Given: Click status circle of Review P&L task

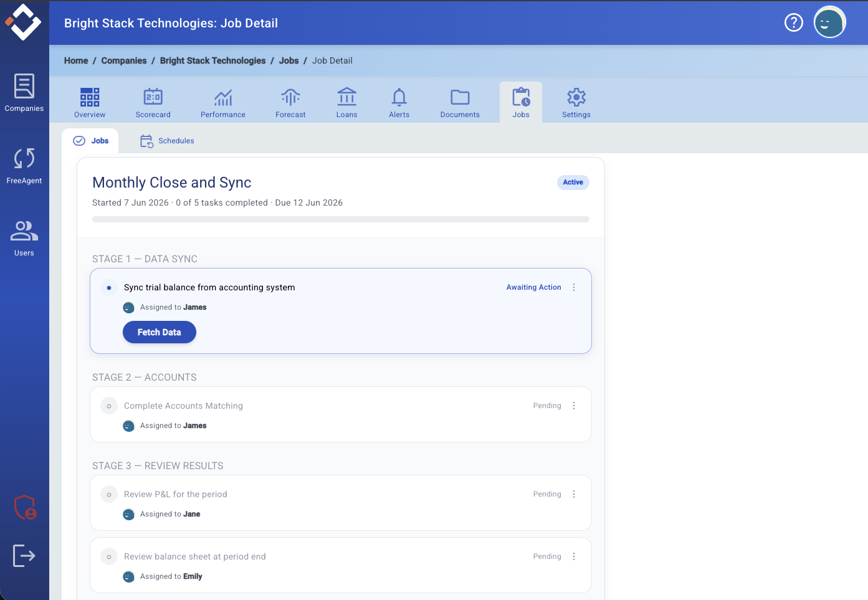Looking at the screenshot, I should [x=109, y=495].
